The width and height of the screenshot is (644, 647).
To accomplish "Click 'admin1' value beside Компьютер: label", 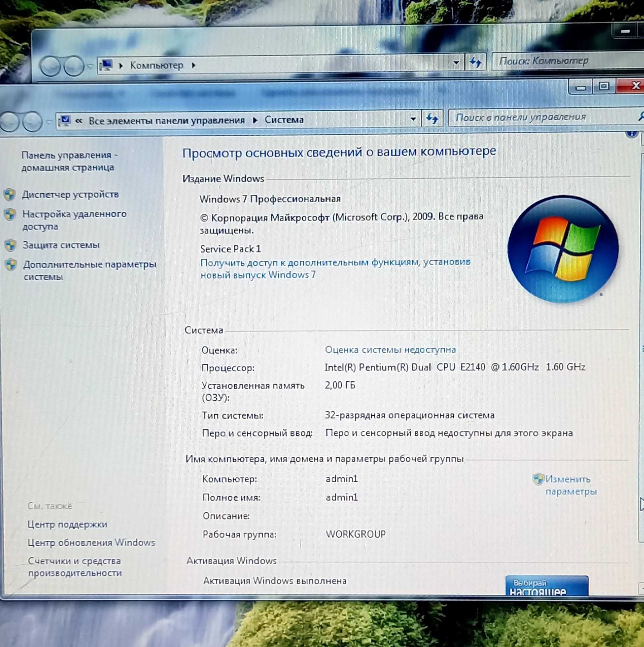I will pos(342,479).
